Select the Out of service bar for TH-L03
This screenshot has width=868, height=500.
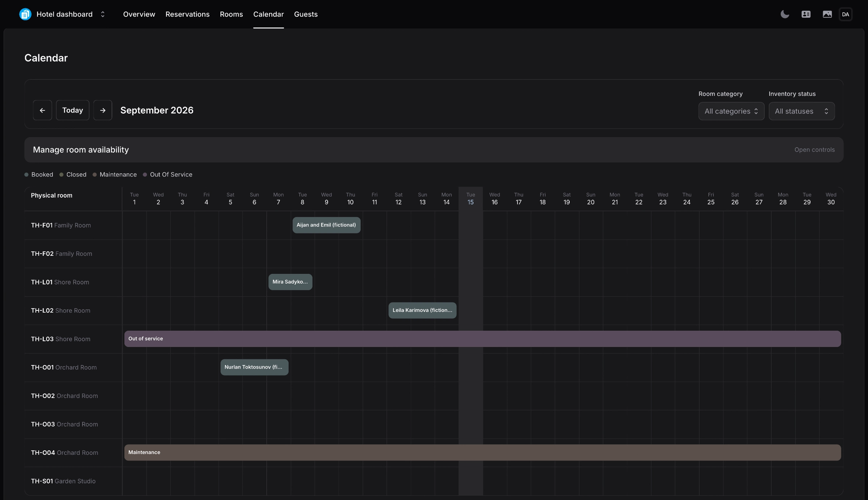(482, 339)
